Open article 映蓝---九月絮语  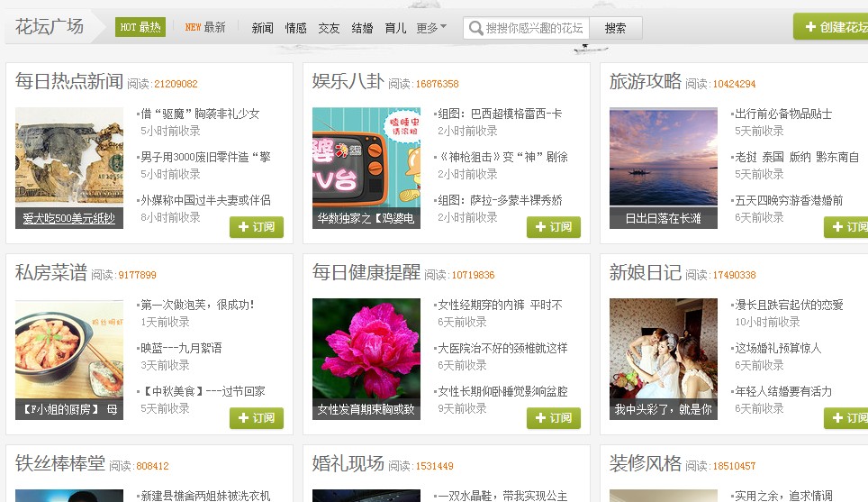181,348
